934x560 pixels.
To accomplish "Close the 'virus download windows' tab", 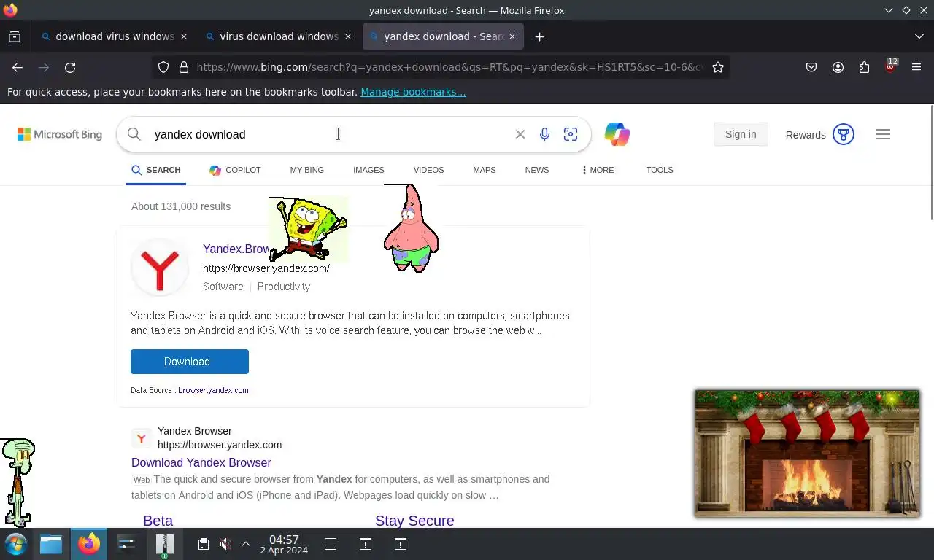I will [x=348, y=36].
